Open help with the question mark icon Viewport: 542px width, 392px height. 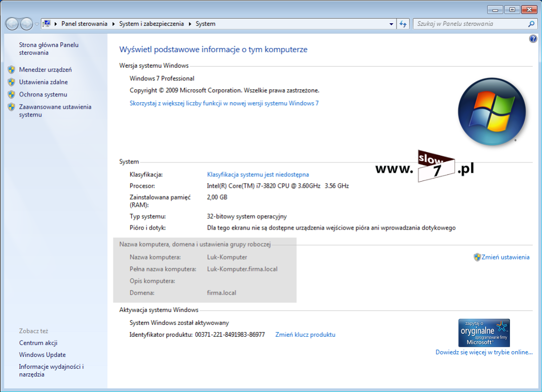533,39
